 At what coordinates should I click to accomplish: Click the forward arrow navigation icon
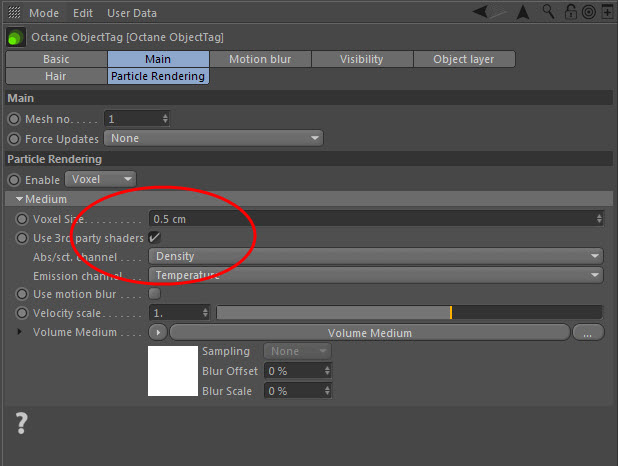[498, 13]
